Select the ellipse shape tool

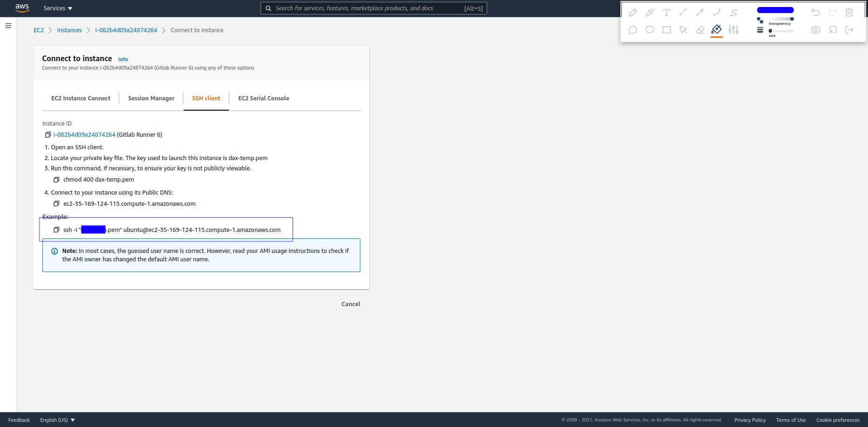pos(649,30)
